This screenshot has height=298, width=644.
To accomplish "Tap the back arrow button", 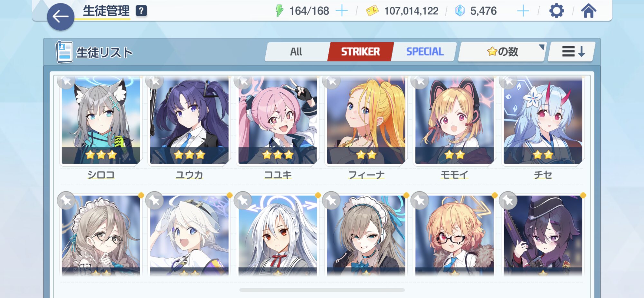I will point(61,17).
